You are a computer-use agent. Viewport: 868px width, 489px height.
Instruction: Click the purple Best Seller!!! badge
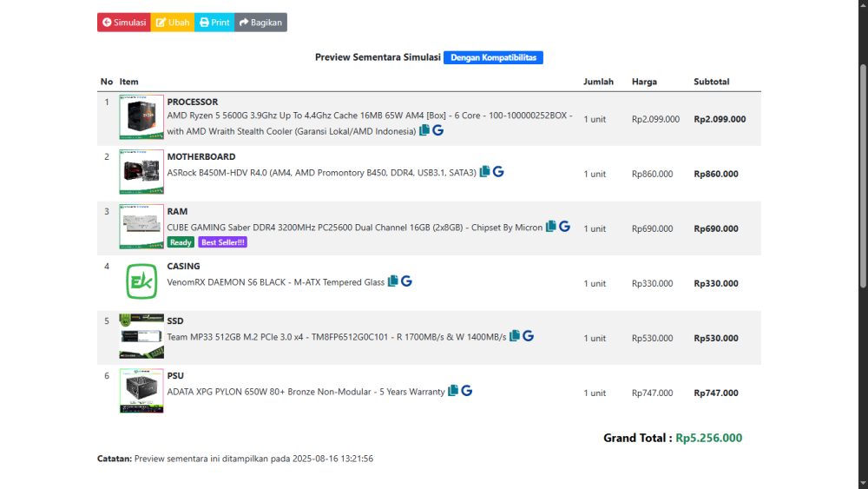point(222,242)
